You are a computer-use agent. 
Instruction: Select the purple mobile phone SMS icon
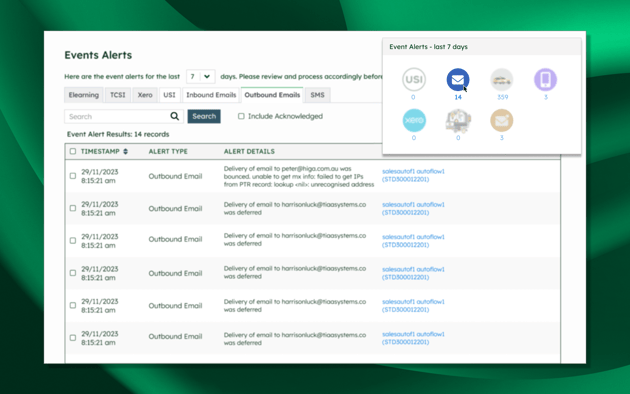pos(545,80)
